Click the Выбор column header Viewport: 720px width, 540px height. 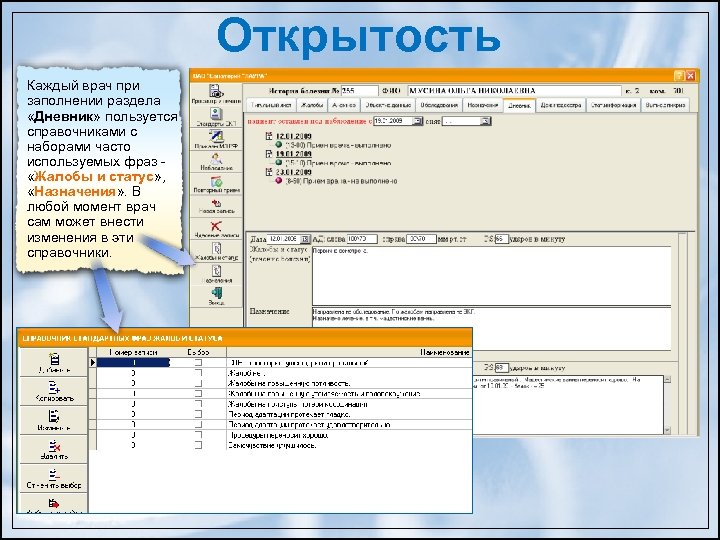(198, 352)
